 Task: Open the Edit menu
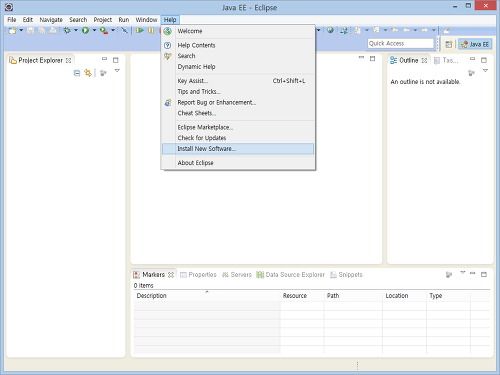(28, 20)
